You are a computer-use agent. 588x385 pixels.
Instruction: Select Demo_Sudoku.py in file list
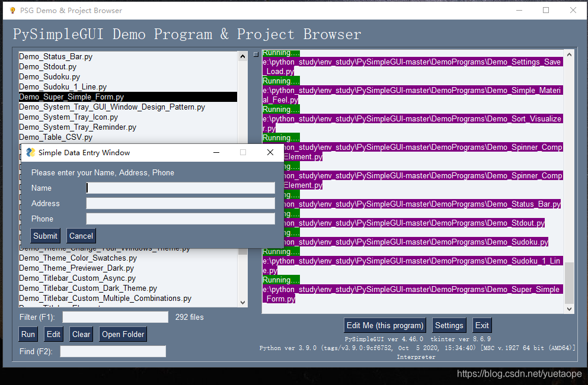pyautogui.click(x=128, y=77)
